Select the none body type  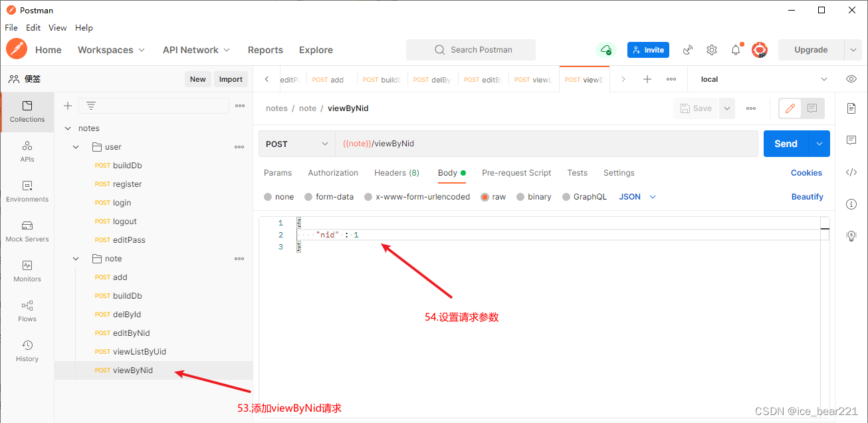268,197
